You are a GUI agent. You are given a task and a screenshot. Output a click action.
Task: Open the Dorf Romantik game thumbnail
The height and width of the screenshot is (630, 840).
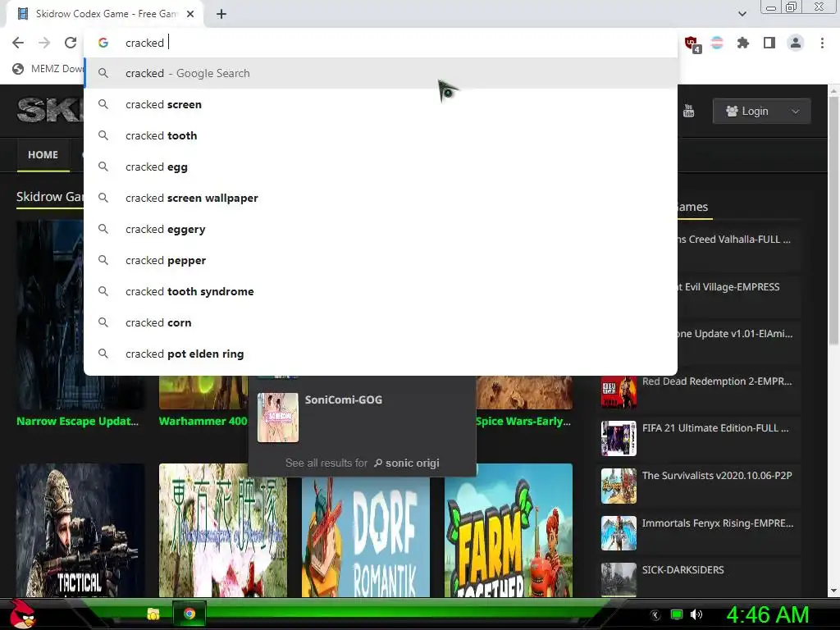tap(366, 537)
